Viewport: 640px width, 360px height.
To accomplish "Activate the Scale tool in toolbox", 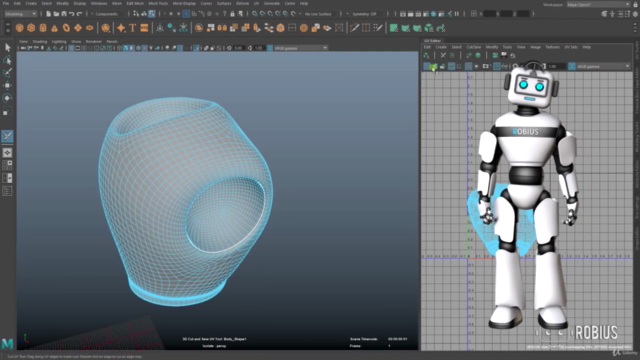I will [x=7, y=111].
